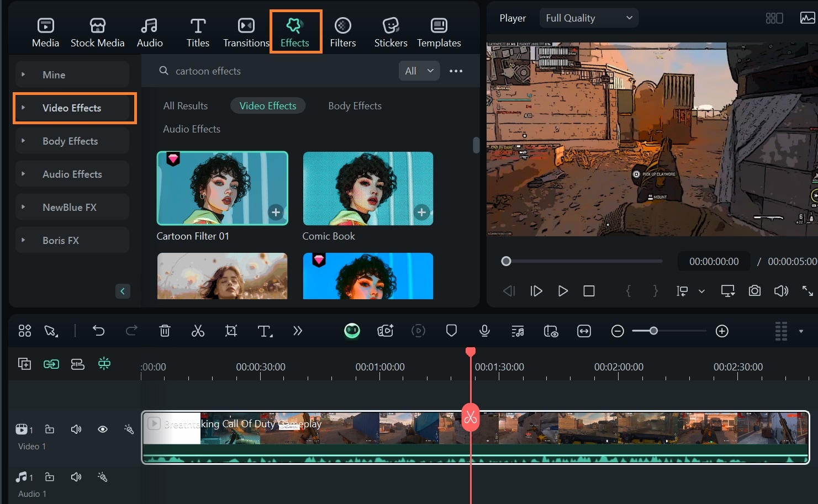This screenshot has height=504, width=818.
Task: Click the player progress slider handle
Action: coord(506,261)
